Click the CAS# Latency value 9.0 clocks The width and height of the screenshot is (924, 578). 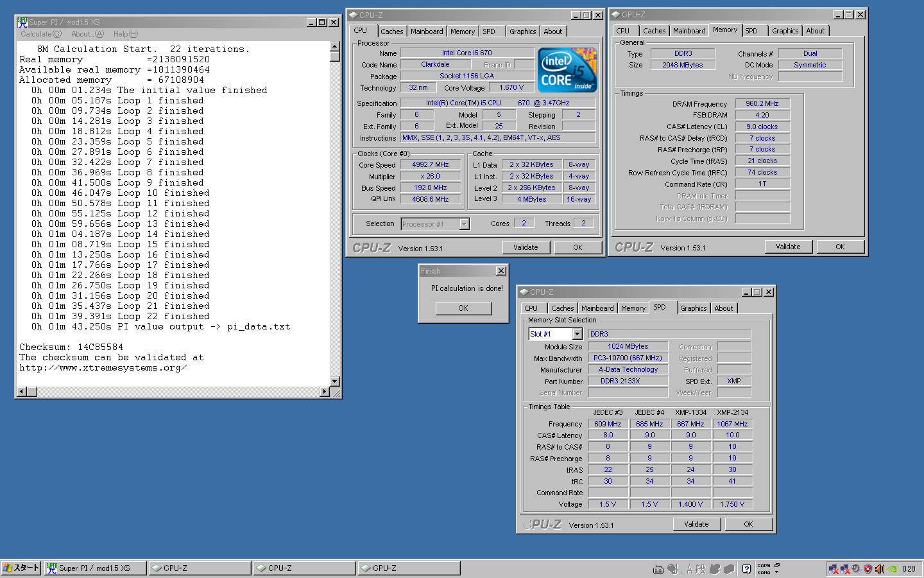762,127
